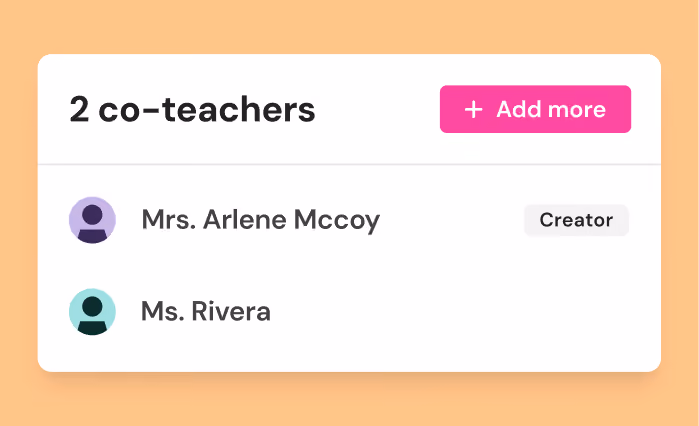Click the "Mrs." prefix of the first teacher
Screen dimensions: 699x426
coord(169,220)
